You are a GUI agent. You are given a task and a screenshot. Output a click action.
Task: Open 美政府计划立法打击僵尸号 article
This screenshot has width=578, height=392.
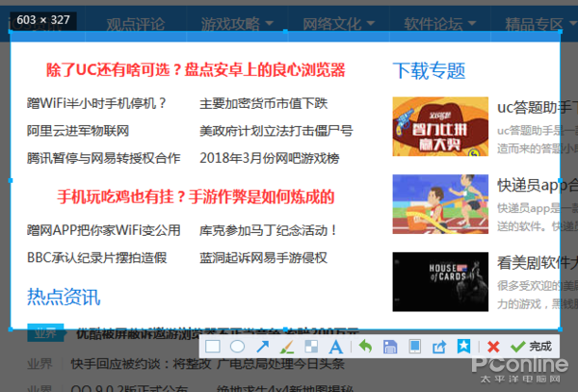(276, 130)
